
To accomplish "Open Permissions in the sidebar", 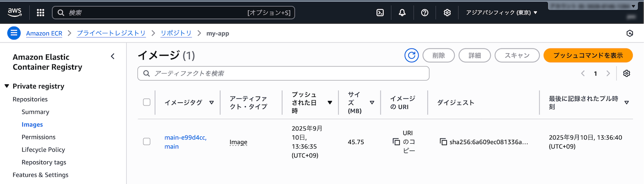I will click(x=39, y=137).
